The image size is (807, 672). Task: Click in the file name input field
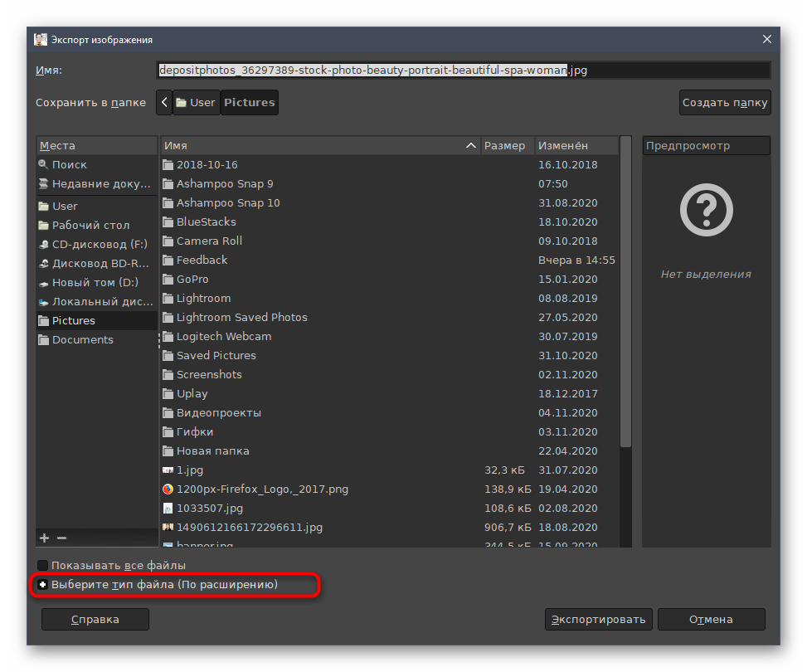click(x=463, y=71)
